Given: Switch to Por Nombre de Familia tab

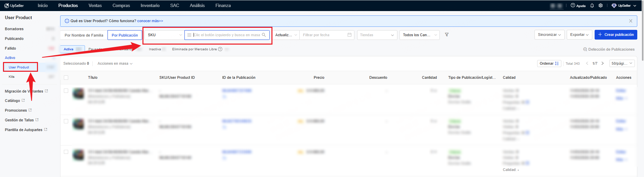Looking at the screenshot, I should coord(84,35).
